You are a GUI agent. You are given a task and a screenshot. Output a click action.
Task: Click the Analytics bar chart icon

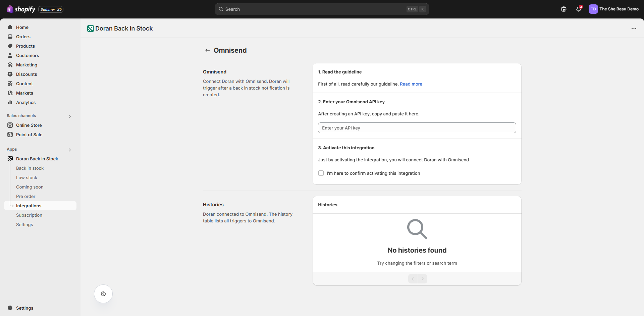(10, 102)
